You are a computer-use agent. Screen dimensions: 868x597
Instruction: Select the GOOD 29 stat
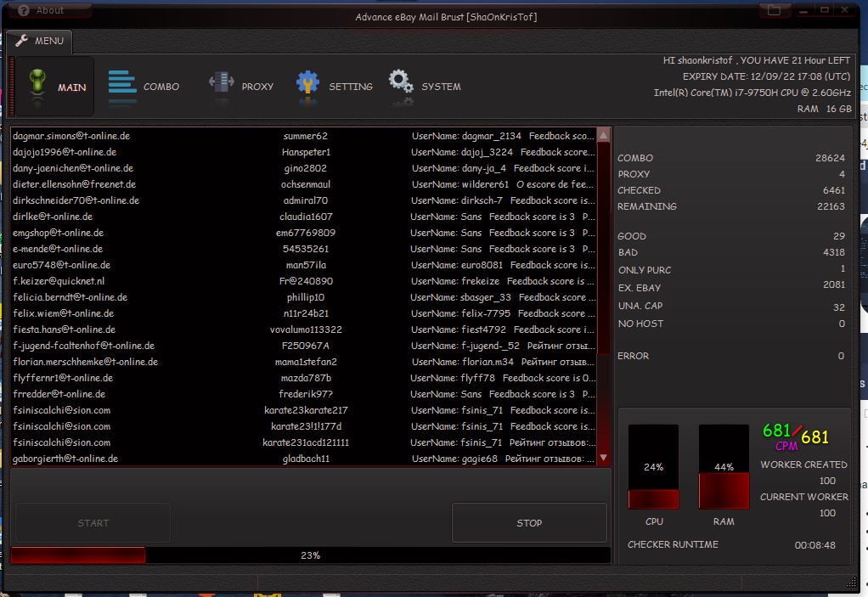[731, 236]
